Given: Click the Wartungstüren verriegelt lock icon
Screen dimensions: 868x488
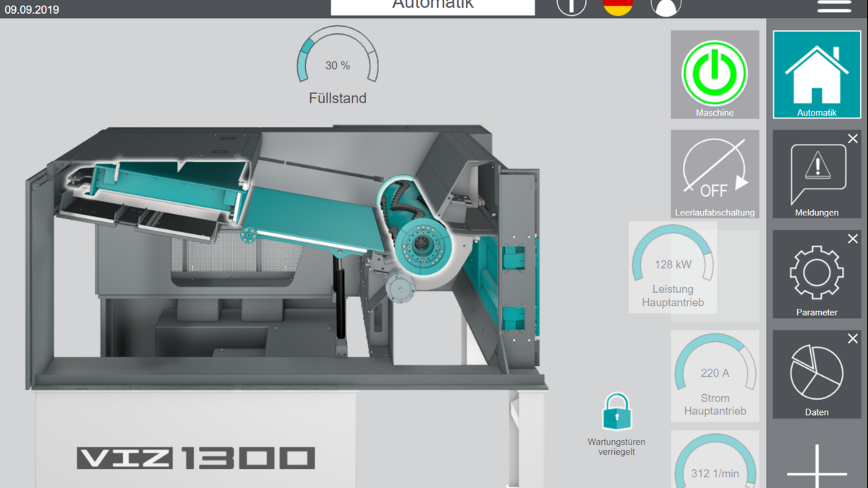Looking at the screenshot, I should pos(616,412).
